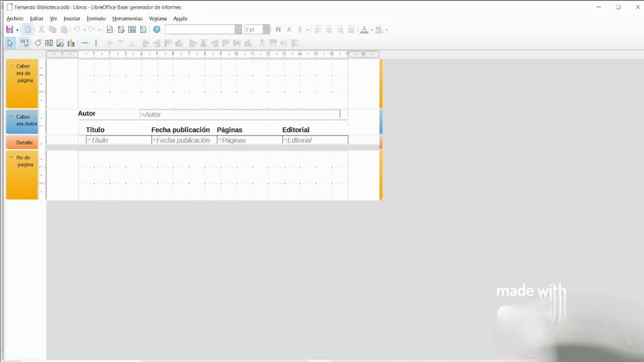Select the Cabecera Autor section label

(x=24, y=120)
